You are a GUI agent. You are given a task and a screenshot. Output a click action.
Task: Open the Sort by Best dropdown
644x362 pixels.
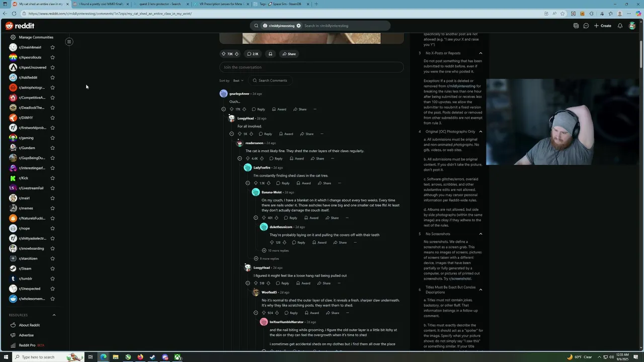tap(238, 80)
